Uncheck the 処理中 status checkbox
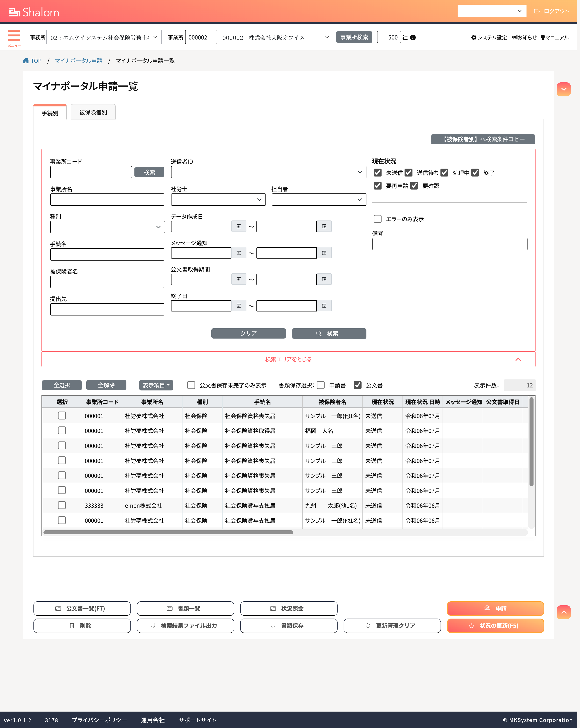Screen dimensions: 580x728 pos(444,173)
